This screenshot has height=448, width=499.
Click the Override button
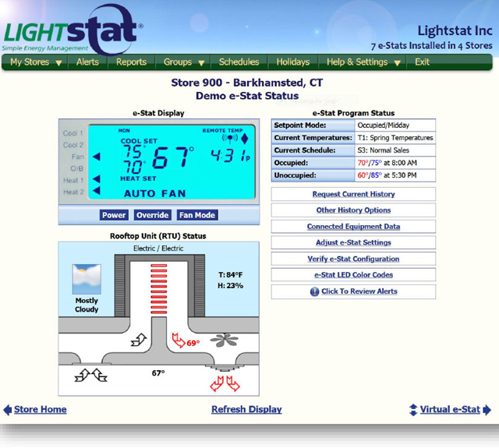tap(153, 215)
